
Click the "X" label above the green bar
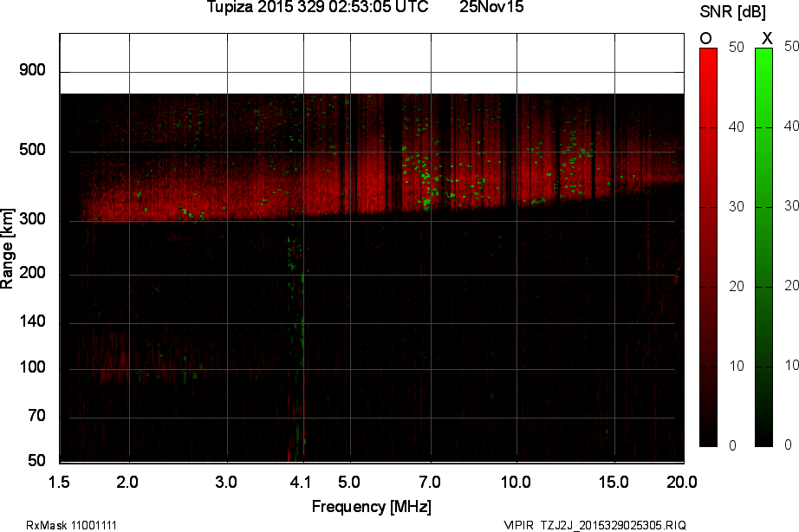766,38
